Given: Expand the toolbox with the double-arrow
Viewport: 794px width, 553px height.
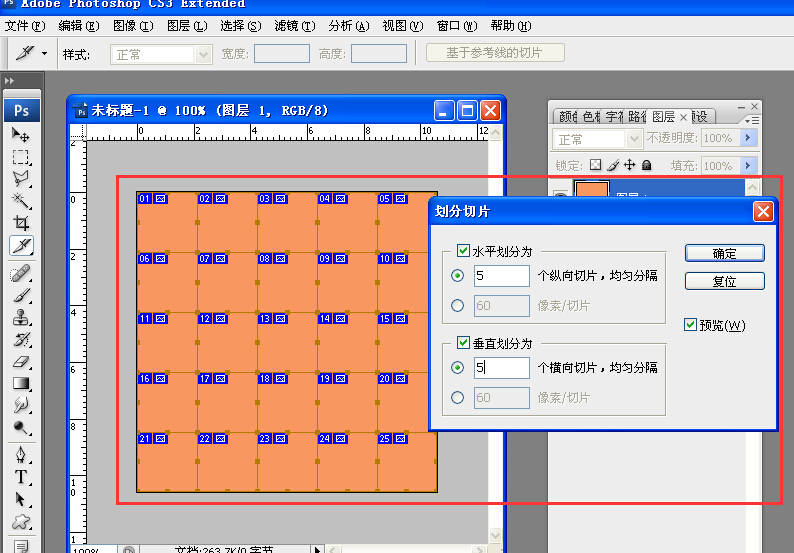Looking at the screenshot, I should (x=9, y=81).
